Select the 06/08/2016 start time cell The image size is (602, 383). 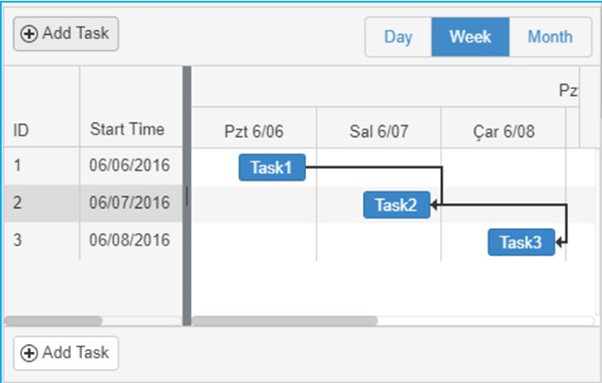click(131, 241)
